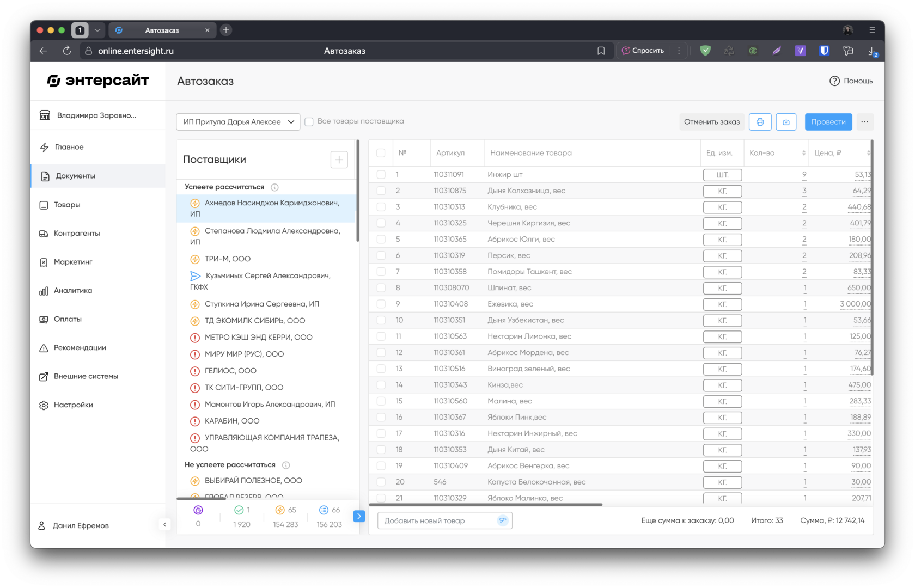Click the quantity field for Инжир шт
The width and height of the screenshot is (915, 588).
[804, 175]
